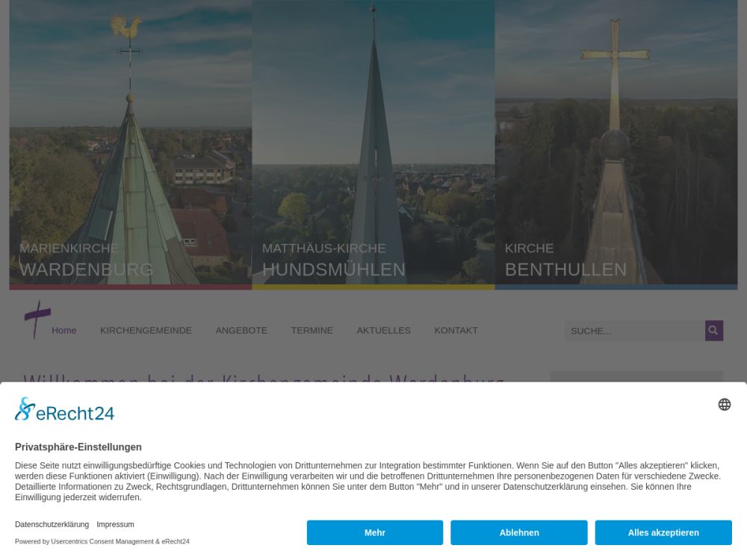Open the TERMINE menu item
This screenshot has width=747, height=560.
tap(312, 331)
